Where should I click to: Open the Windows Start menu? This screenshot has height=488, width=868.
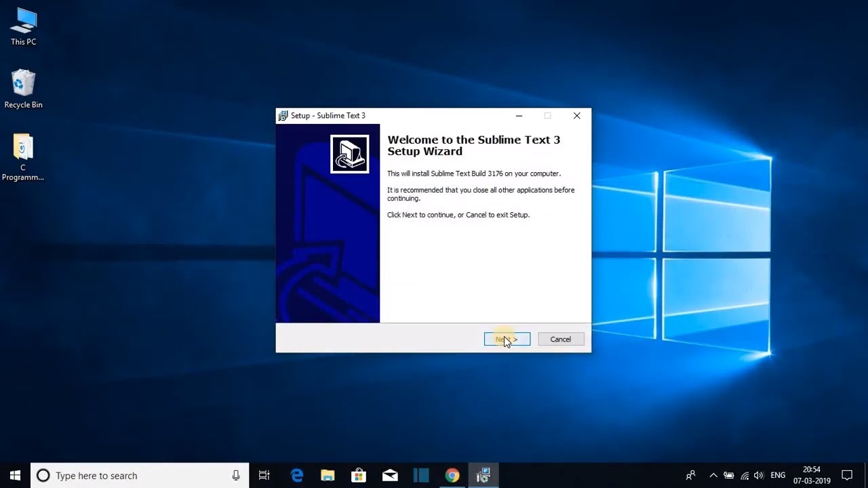click(x=15, y=476)
